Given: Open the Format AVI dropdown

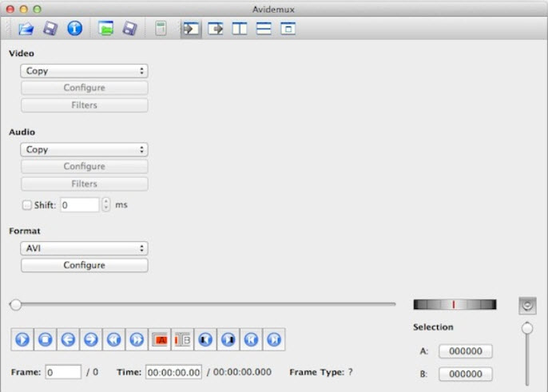Looking at the screenshot, I should point(84,248).
